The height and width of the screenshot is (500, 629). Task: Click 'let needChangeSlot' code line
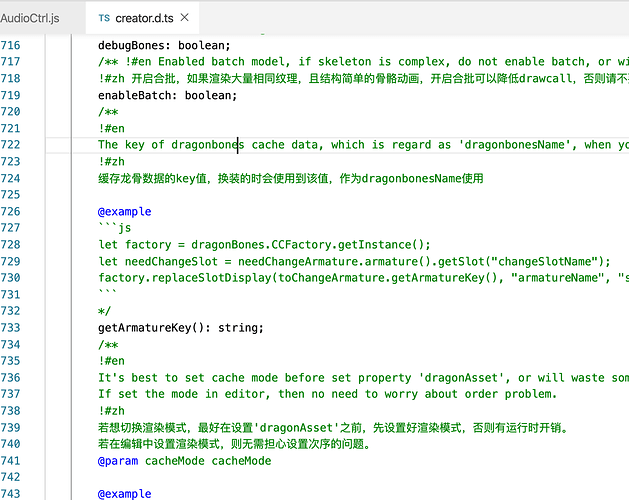[354, 262]
